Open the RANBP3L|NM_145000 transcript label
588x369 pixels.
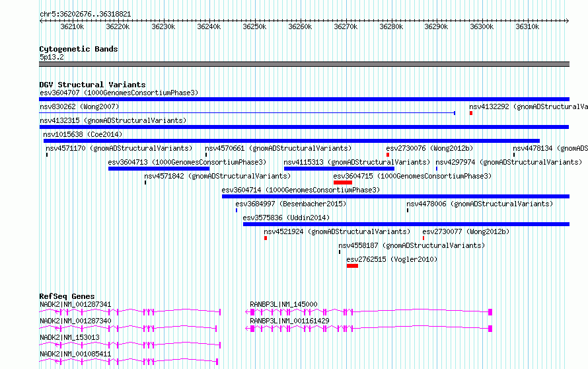[x=283, y=304]
